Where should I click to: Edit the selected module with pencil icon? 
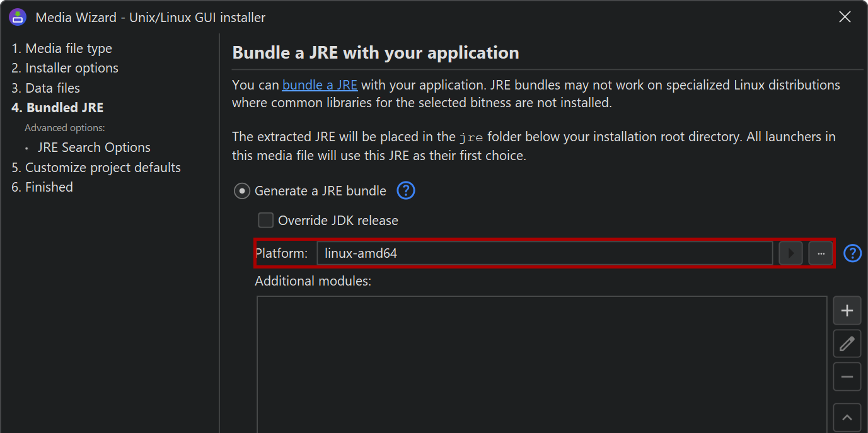tap(847, 344)
